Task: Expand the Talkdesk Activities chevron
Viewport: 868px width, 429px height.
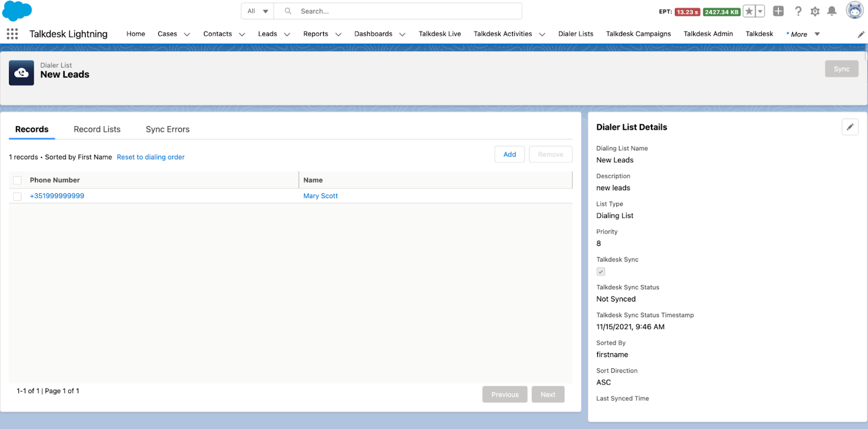Action: (x=542, y=34)
